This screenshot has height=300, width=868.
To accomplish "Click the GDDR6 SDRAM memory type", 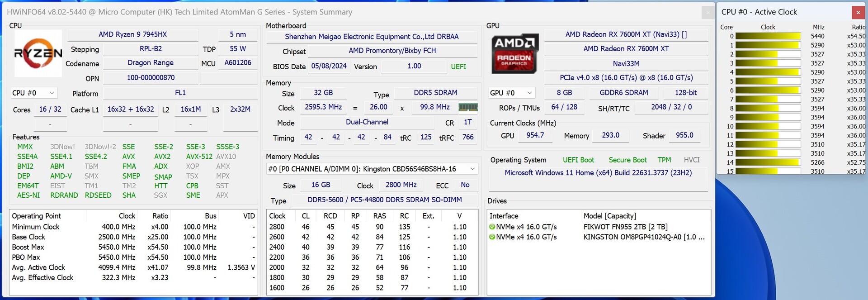I will point(624,93).
